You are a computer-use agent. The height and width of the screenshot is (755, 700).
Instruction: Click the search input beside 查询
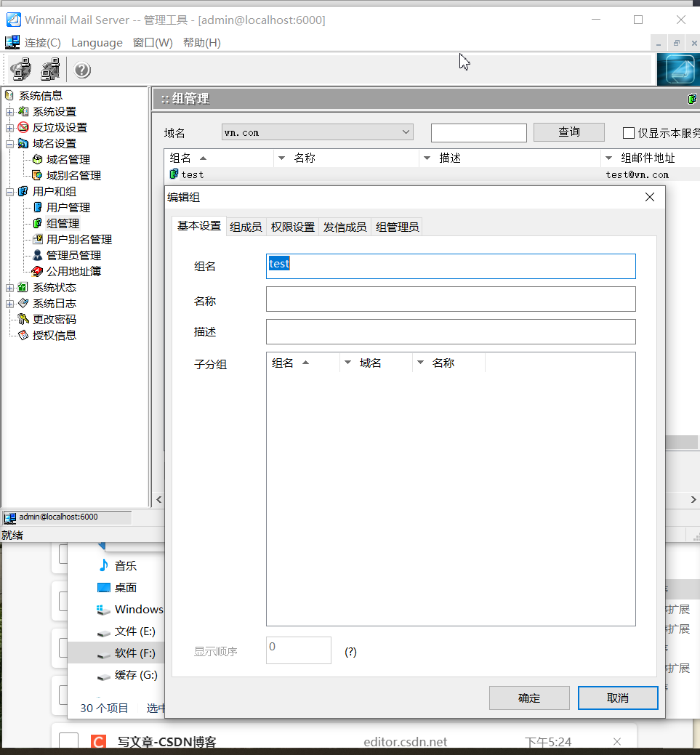(x=478, y=132)
